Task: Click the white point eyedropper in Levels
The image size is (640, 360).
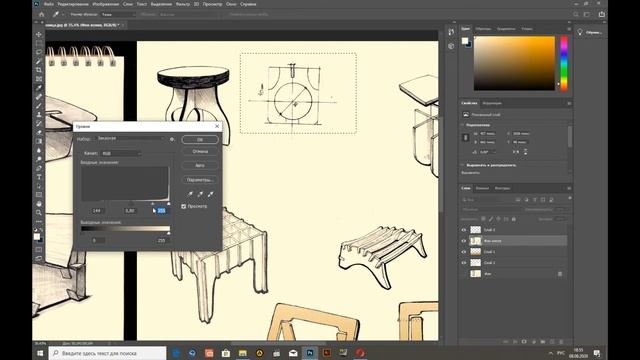Action: (211, 194)
